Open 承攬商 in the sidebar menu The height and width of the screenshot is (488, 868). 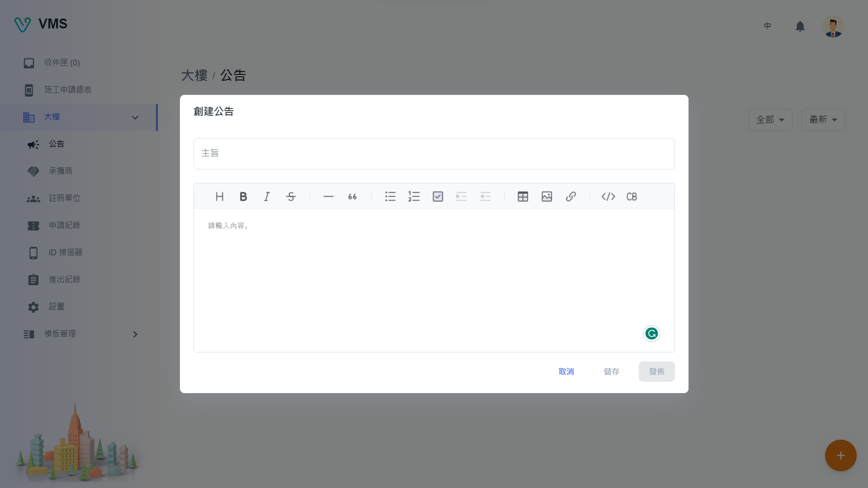[x=61, y=171]
